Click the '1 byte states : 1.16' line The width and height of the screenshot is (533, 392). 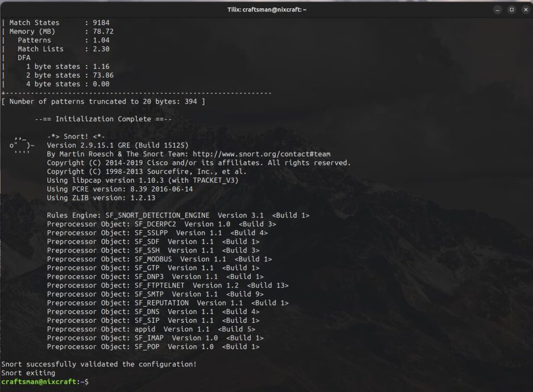(68, 66)
